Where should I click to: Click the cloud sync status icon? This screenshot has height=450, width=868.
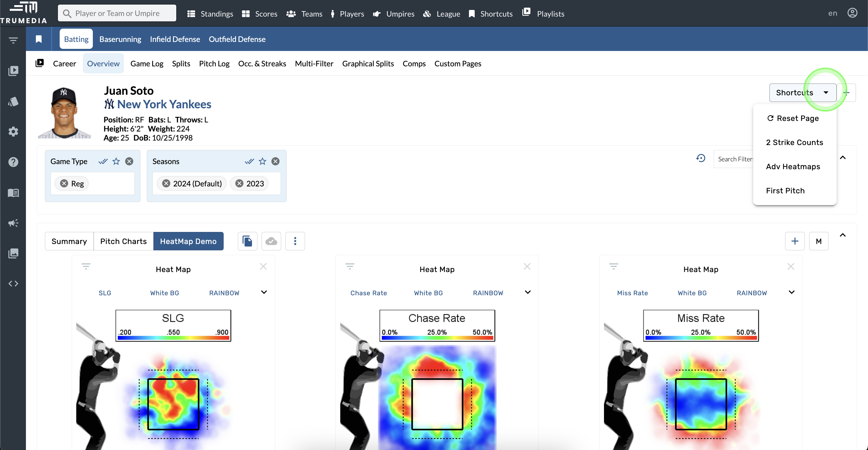(x=271, y=241)
